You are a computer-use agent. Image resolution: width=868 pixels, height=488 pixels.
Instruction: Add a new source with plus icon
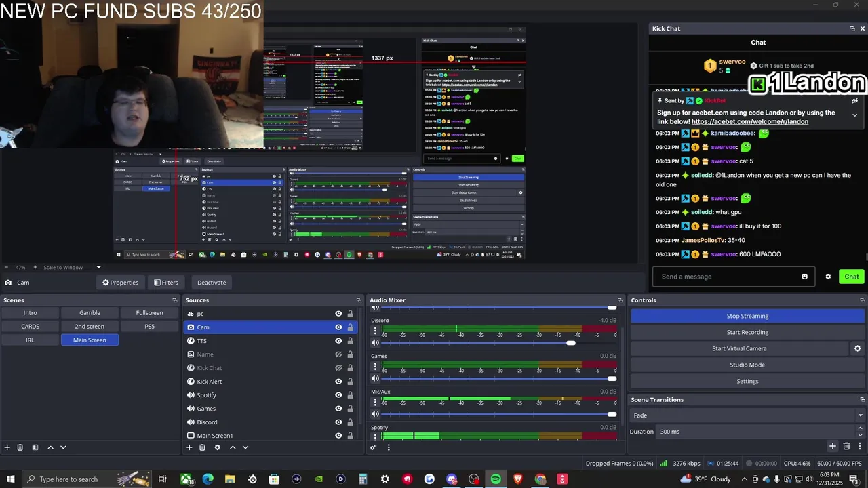coord(189,447)
